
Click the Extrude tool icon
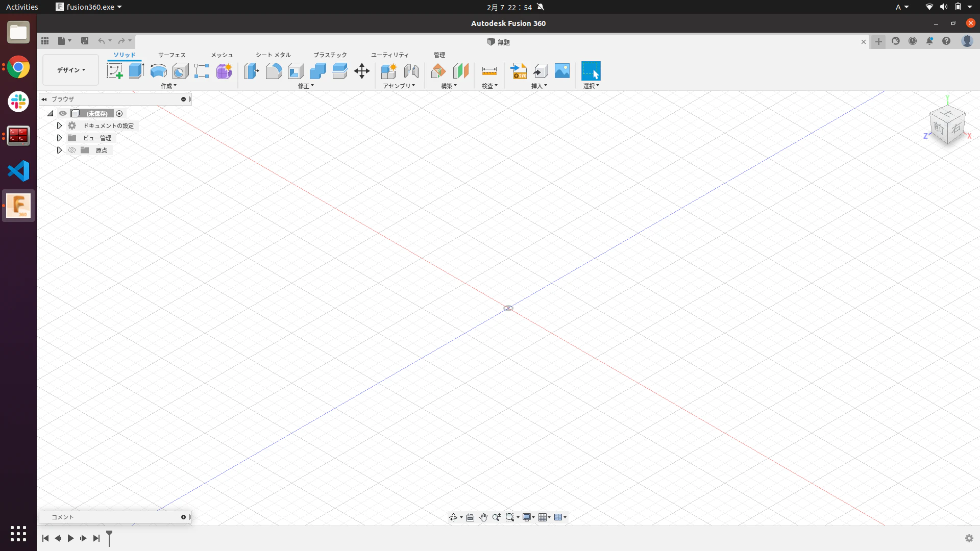coord(136,71)
